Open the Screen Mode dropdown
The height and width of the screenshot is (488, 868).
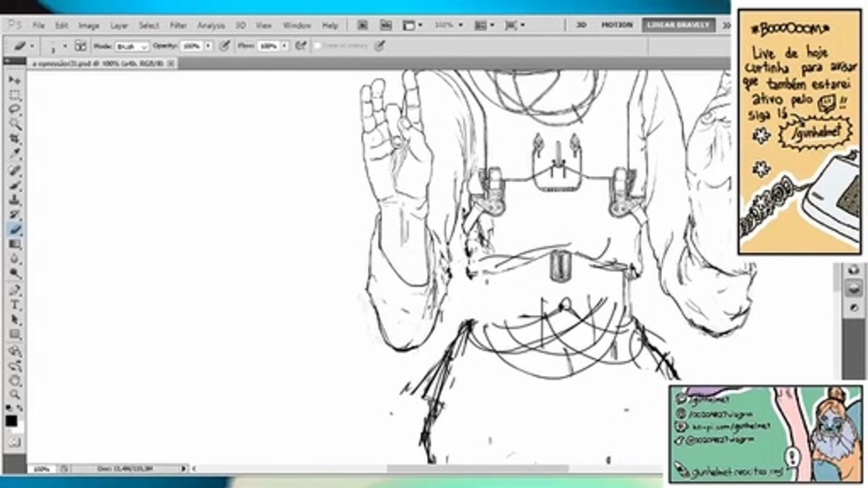tap(514, 25)
